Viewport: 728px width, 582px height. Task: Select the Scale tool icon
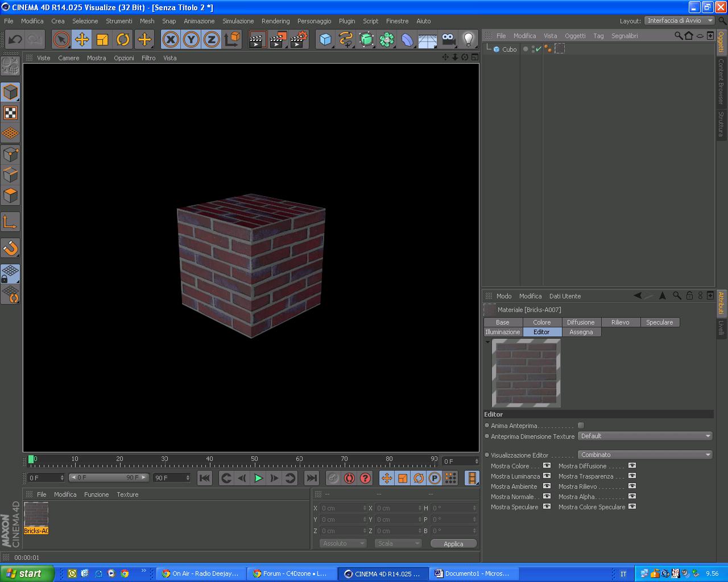(x=102, y=39)
